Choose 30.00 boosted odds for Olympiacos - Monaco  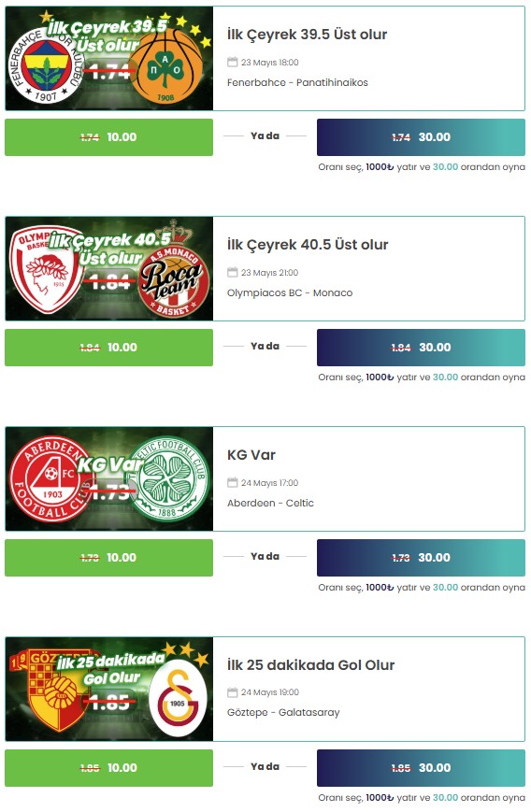(x=421, y=348)
